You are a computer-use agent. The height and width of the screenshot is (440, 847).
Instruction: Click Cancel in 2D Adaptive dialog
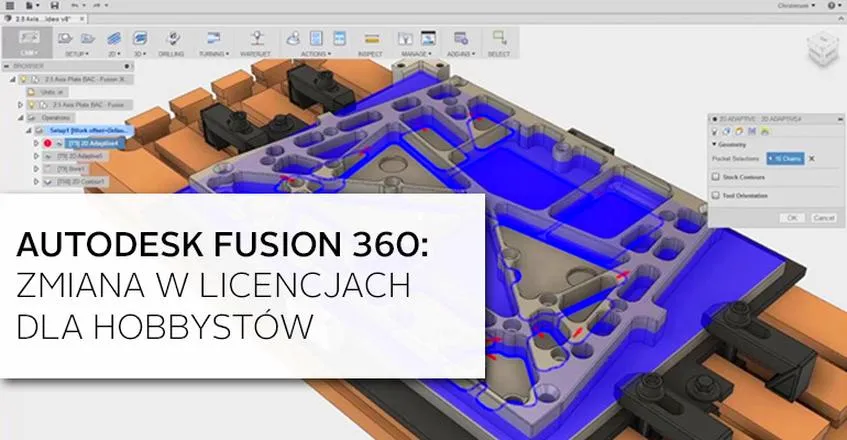tap(823, 218)
